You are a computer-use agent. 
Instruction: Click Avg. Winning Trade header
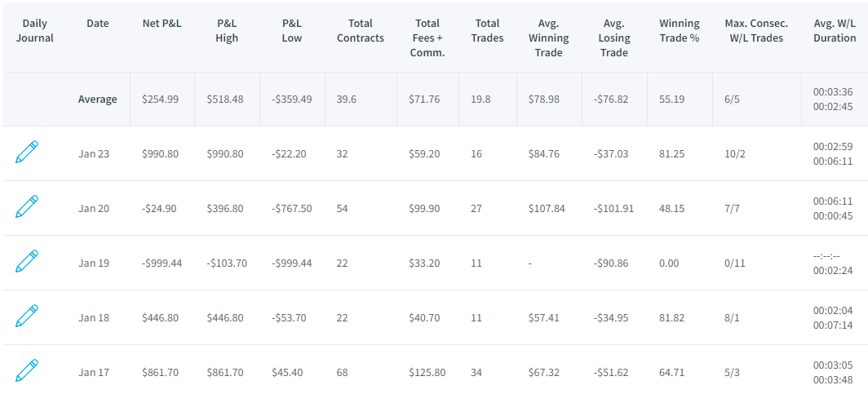click(548, 38)
